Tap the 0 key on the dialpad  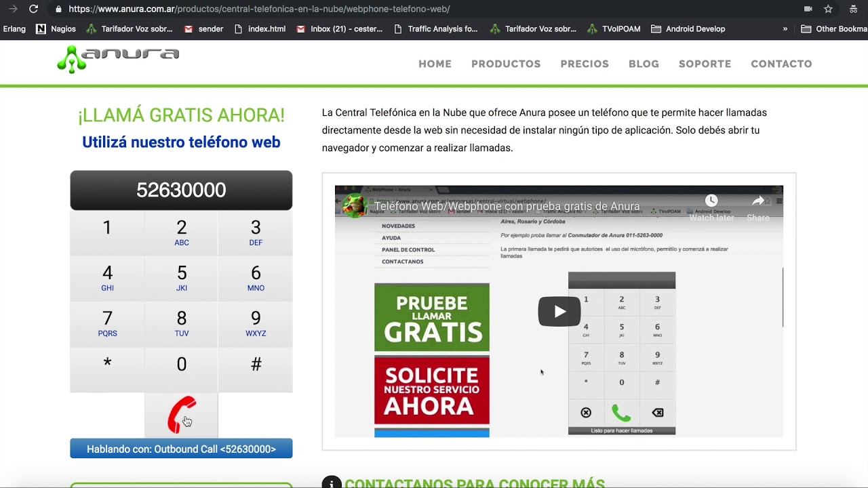pos(181,370)
